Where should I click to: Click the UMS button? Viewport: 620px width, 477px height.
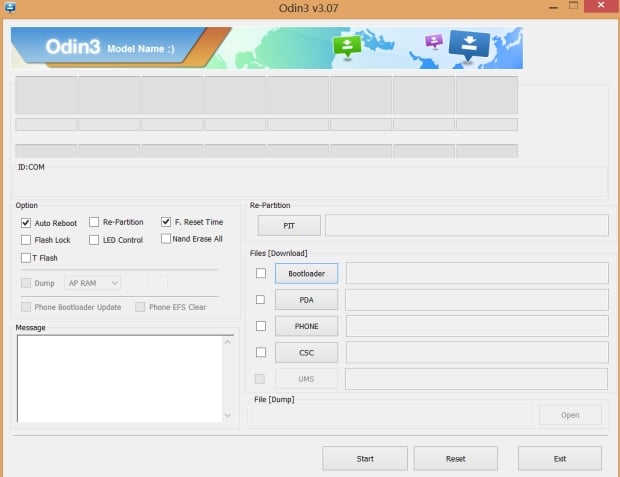tap(306, 379)
